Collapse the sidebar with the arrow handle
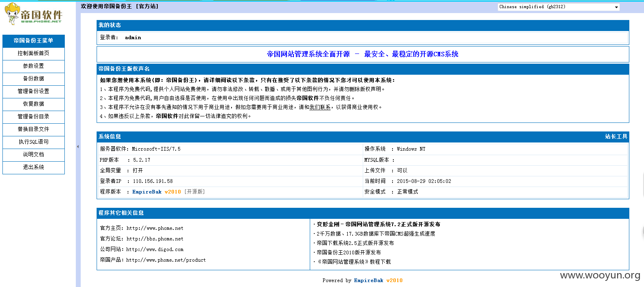 [78, 146]
